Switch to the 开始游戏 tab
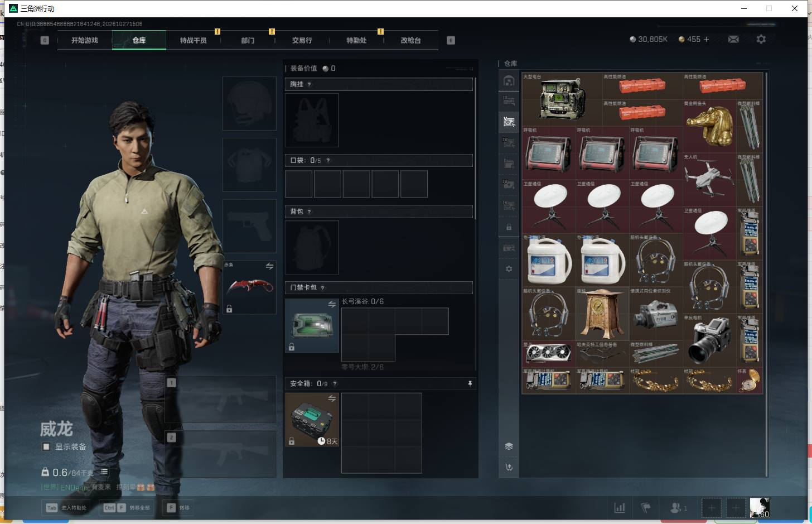Screen dimensions: 812x524 85,40
